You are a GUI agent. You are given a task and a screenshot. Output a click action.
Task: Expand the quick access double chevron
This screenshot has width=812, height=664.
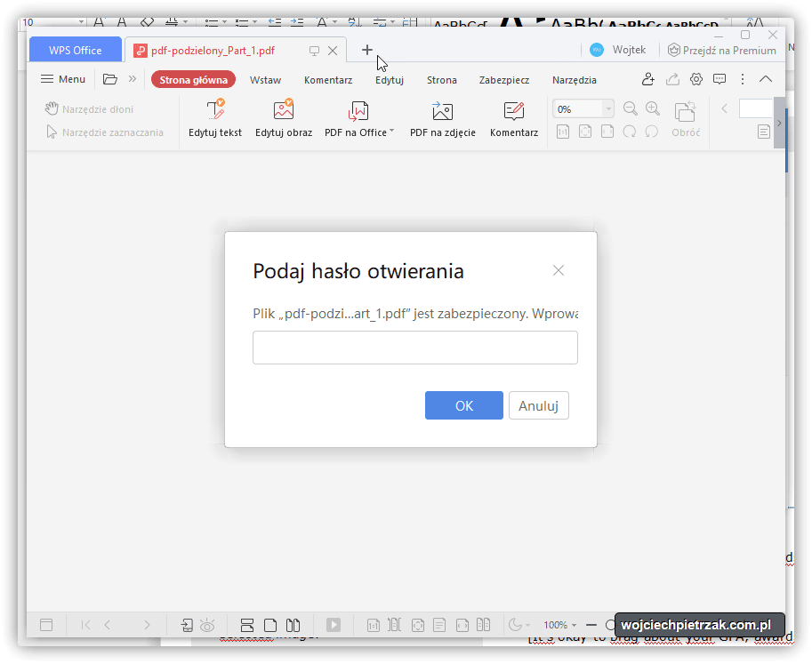click(x=132, y=79)
